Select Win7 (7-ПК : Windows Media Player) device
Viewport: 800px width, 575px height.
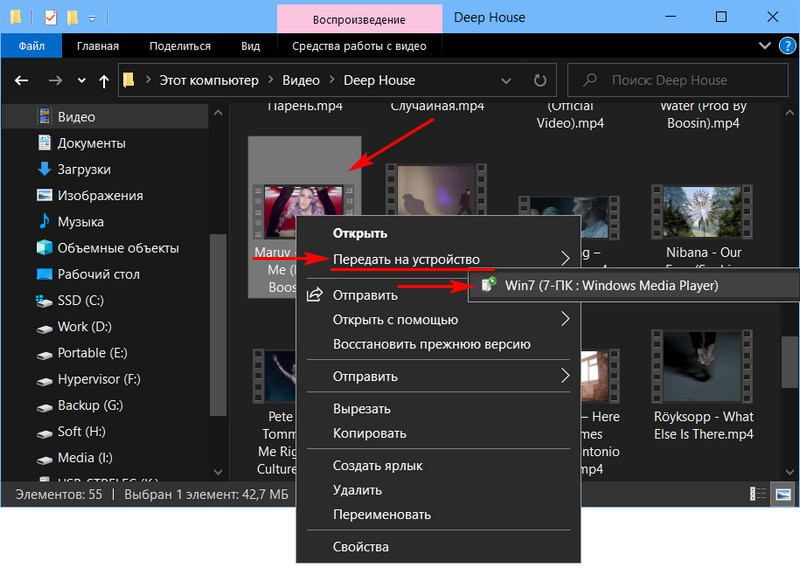[x=634, y=285]
